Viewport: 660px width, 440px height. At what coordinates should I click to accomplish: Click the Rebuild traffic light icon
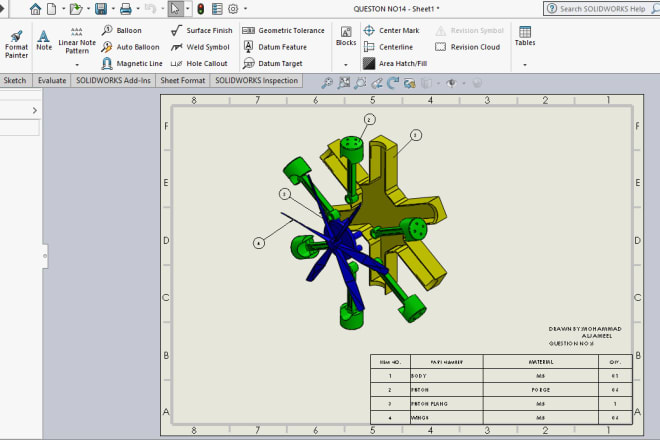click(201, 9)
